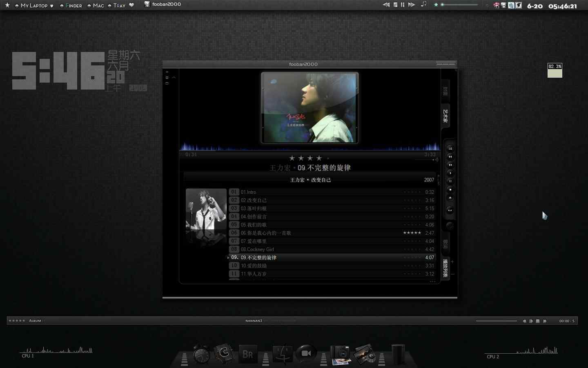The width and height of the screenshot is (588, 368).
Task: Adjust the top bar volume slider
Action: pos(459,5)
